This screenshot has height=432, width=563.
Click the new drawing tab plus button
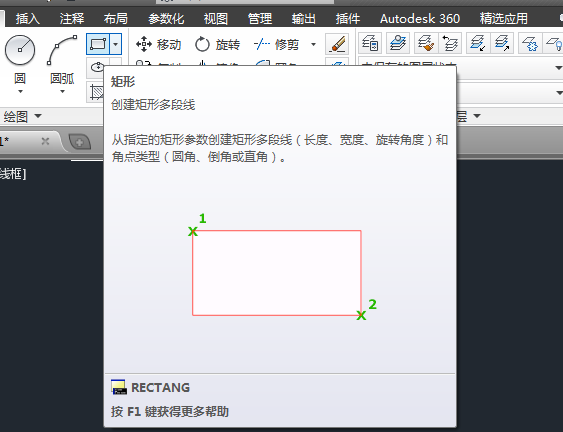[79, 142]
